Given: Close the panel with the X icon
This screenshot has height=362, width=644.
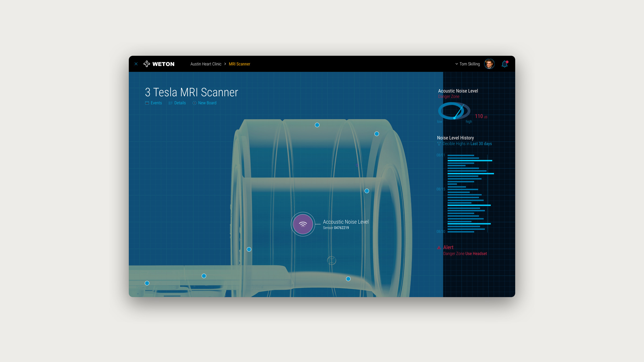Looking at the screenshot, I should click(136, 64).
